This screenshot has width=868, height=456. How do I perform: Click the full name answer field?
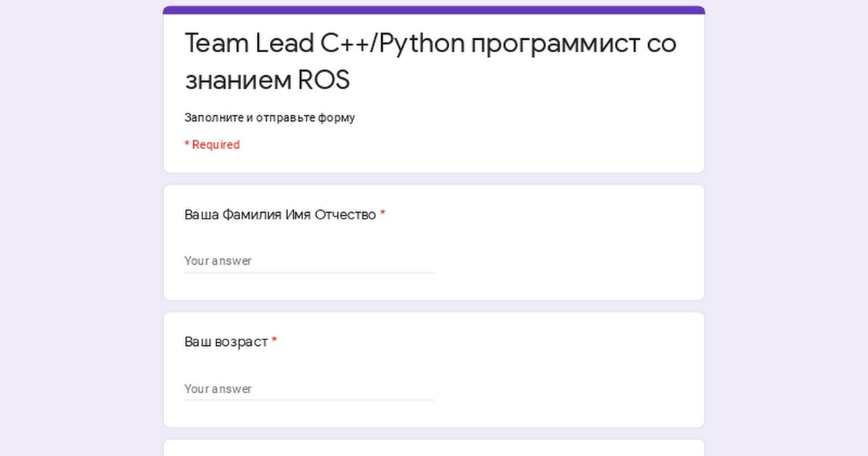tap(309, 261)
